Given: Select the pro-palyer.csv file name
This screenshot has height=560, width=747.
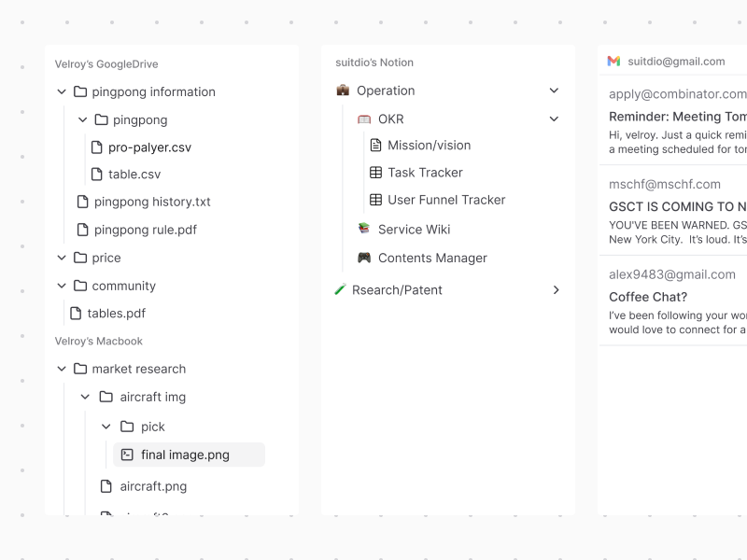Looking at the screenshot, I should point(149,147).
